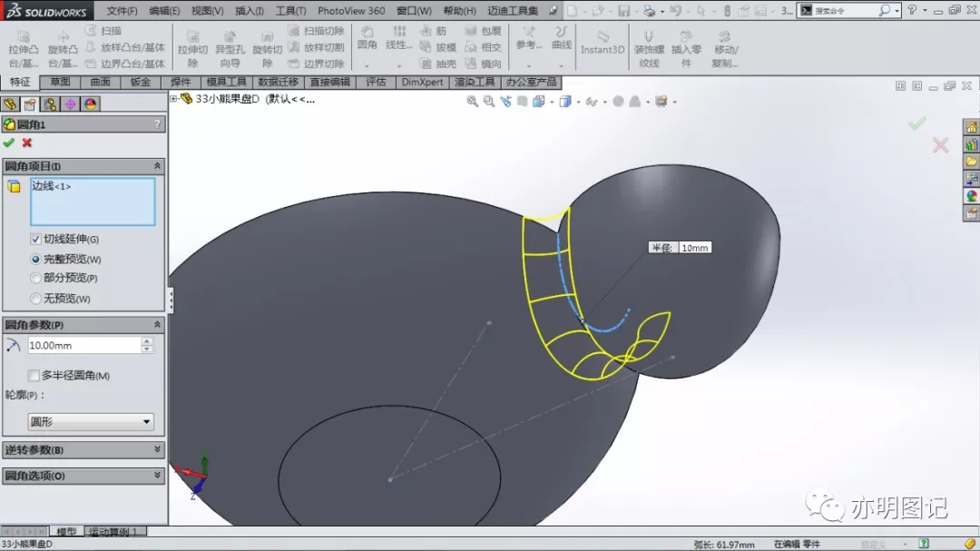Screen dimensions: 980x551
Task: Open Reference Geometry (参考) tool
Action: pyautogui.click(x=529, y=39)
